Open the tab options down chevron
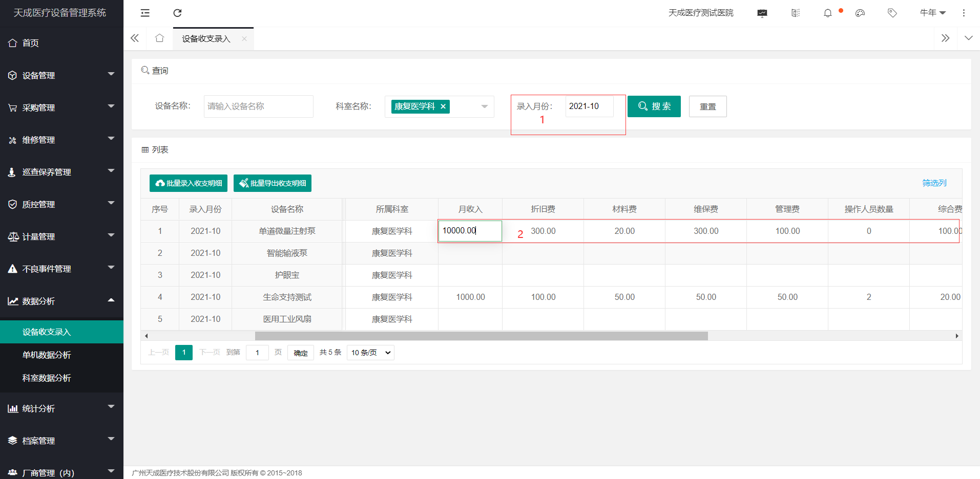The image size is (980, 479). (968, 38)
